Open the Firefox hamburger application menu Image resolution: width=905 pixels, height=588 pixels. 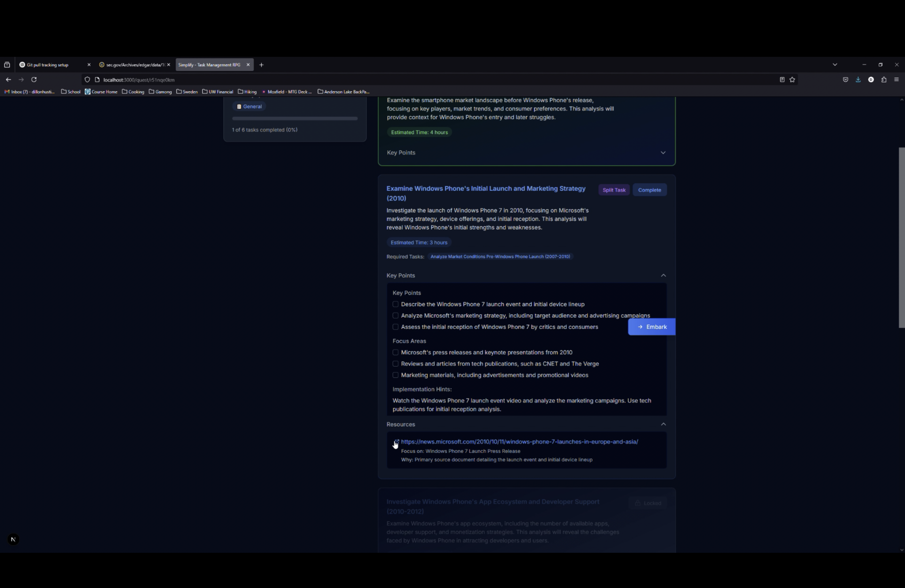(x=896, y=79)
